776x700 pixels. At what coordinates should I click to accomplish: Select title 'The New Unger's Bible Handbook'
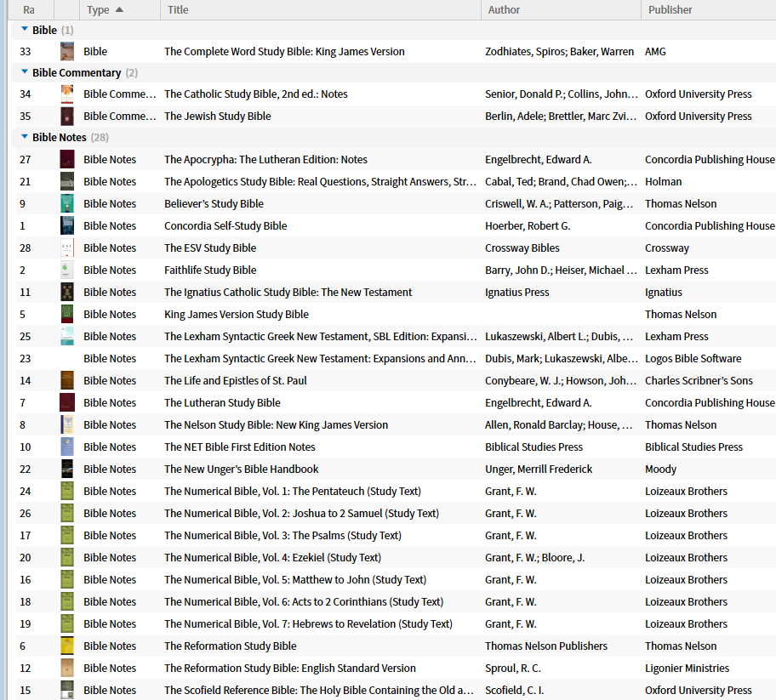pyautogui.click(x=242, y=469)
